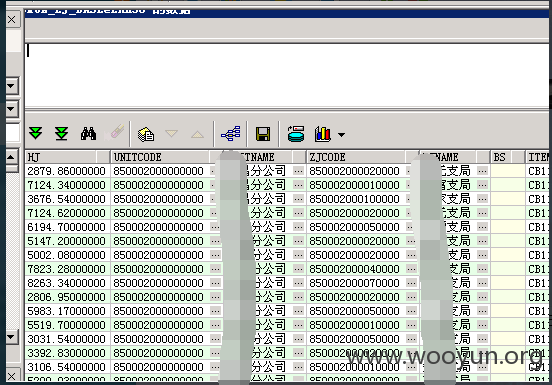
Task: Open ellipsis after UNITCODE in 8263.34000000 row
Action: pos(215,283)
